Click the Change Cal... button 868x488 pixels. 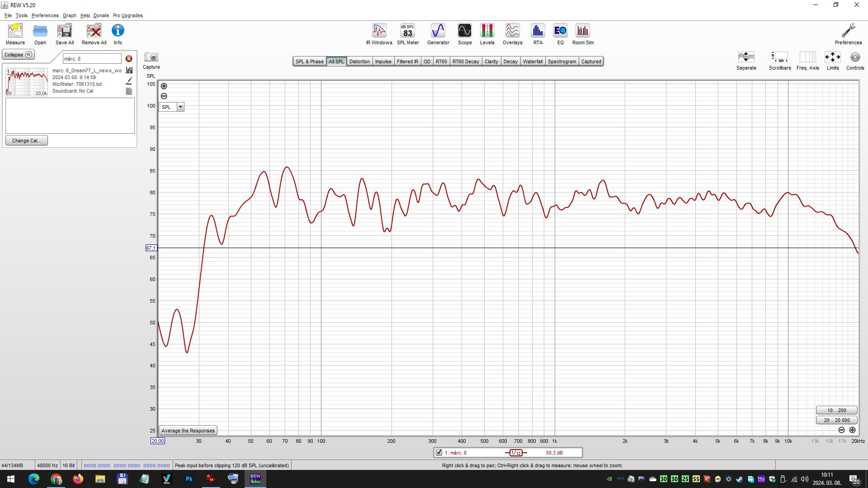(27, 141)
